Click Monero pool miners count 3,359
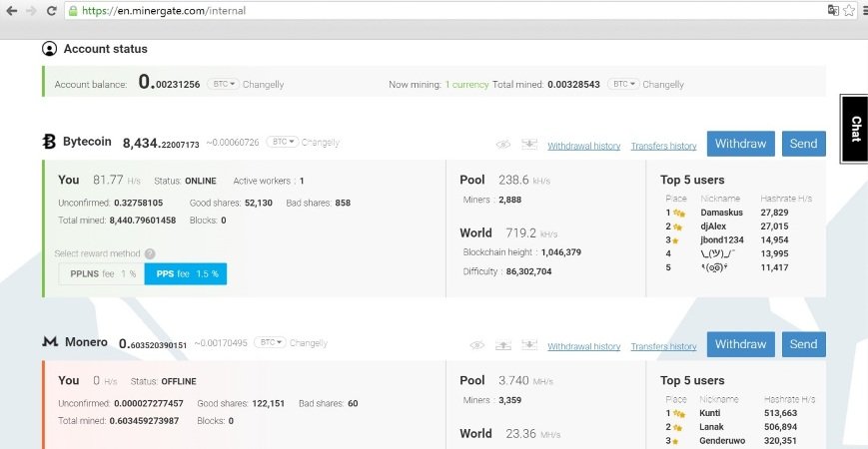Viewport: 868px width, 449px height. (509, 400)
